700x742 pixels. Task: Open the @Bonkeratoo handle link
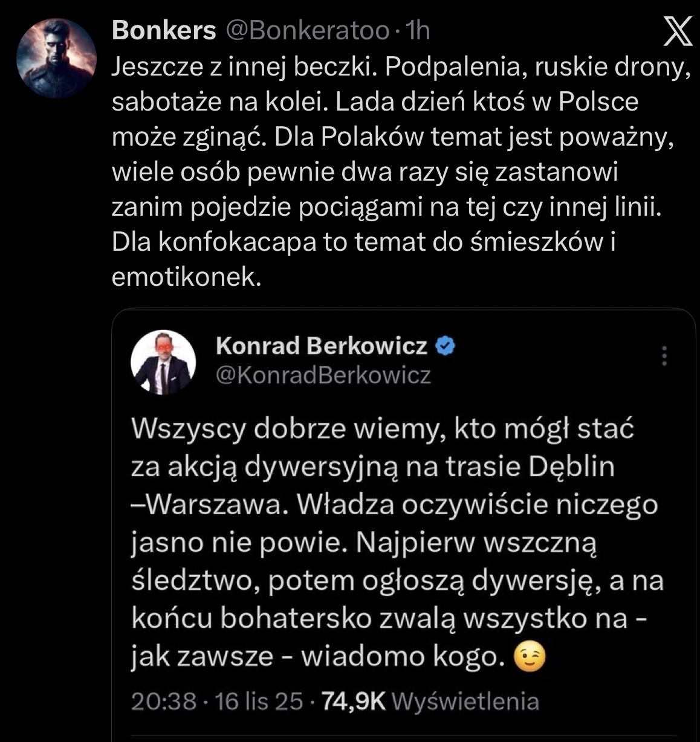[x=307, y=30]
